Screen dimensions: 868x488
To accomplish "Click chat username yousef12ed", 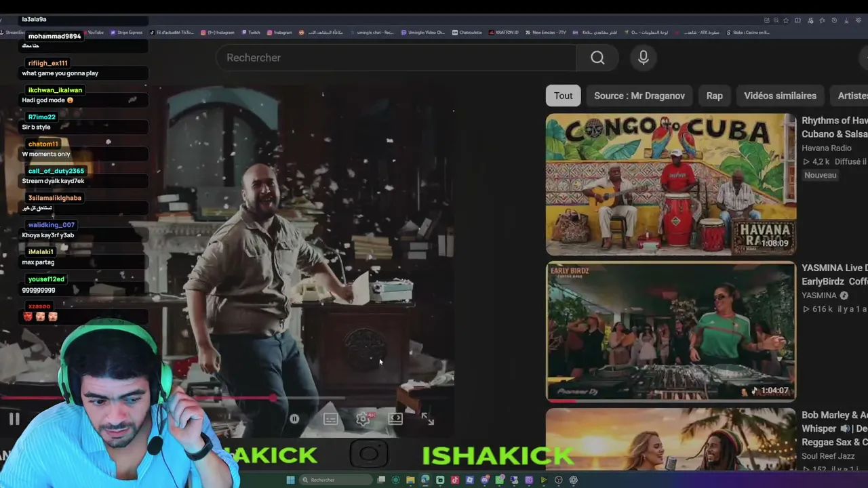I will tap(46, 279).
